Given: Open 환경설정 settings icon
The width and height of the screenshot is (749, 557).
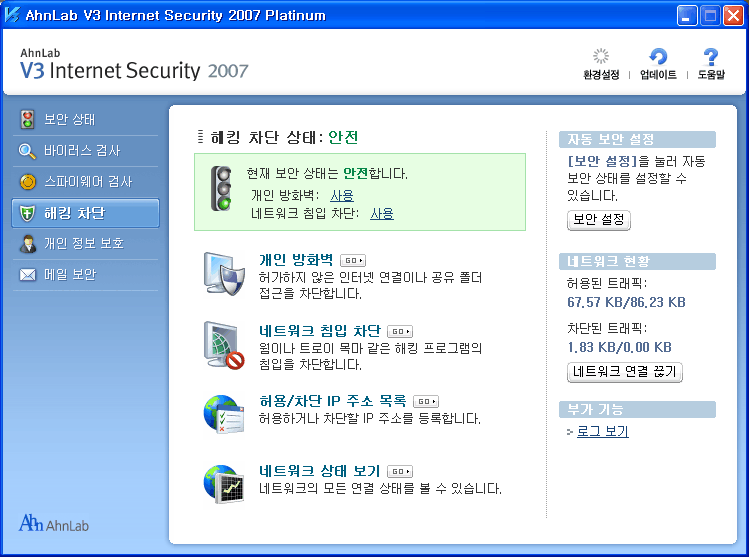Looking at the screenshot, I should coord(601,56).
